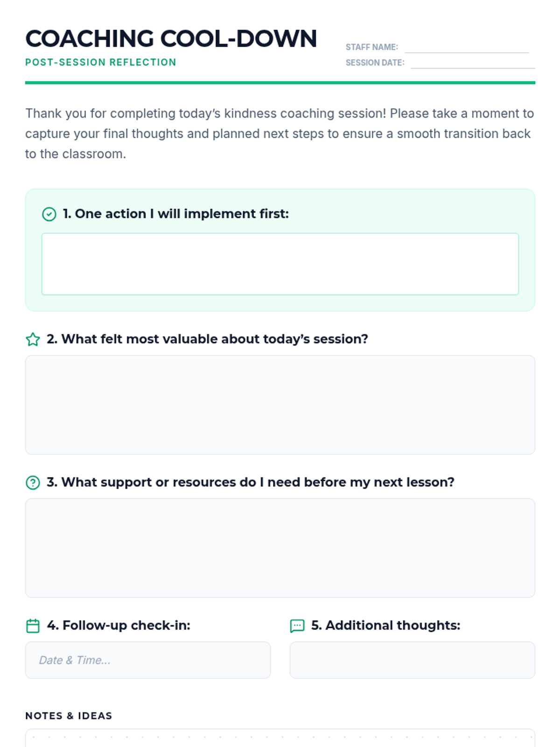The width and height of the screenshot is (560, 747).
Task: Click the Post-Session Reflection subtitle
Action: (101, 63)
